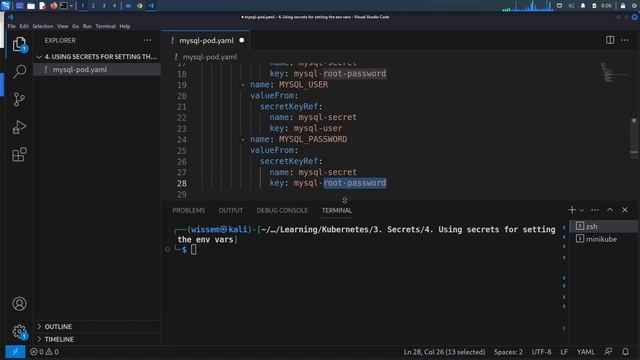Open the Help menu
Image resolution: width=640 pixels, height=360 pixels.
pos(124,26)
